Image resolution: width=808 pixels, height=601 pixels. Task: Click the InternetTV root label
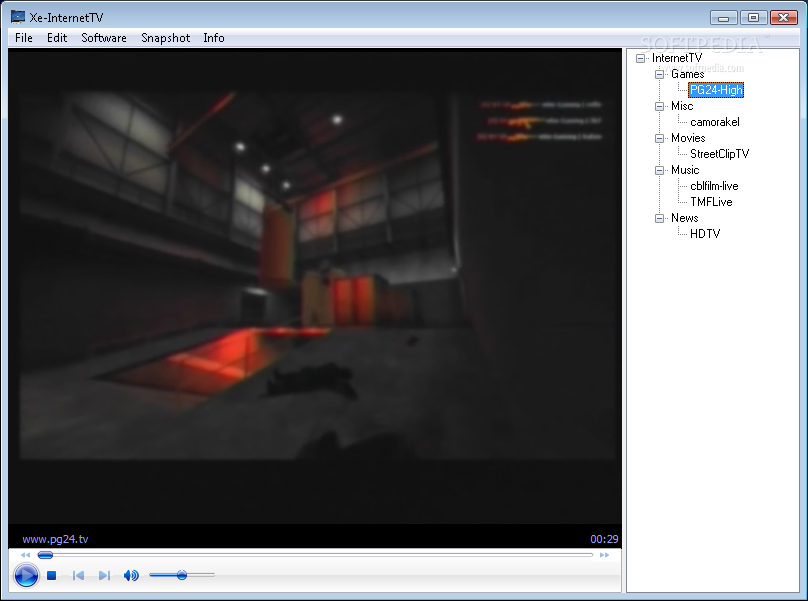pos(677,58)
